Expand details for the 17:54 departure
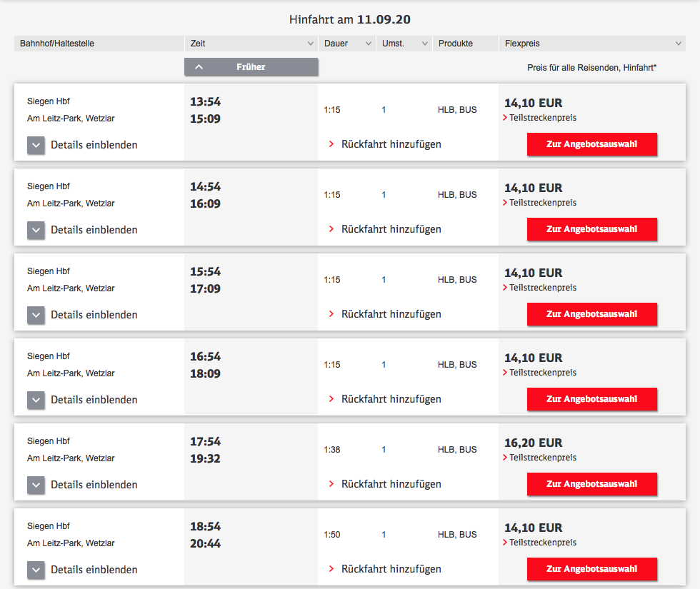The height and width of the screenshot is (589, 700). pos(36,485)
